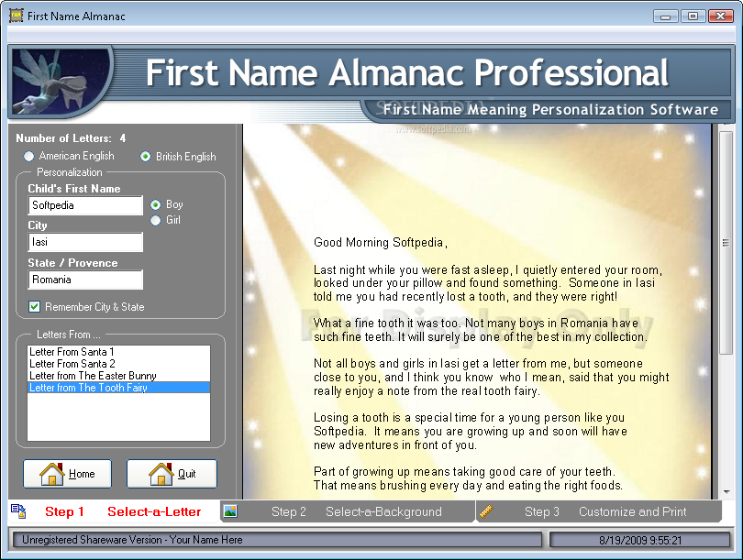
Task: Close the First Name Almanac window
Action: [721, 16]
